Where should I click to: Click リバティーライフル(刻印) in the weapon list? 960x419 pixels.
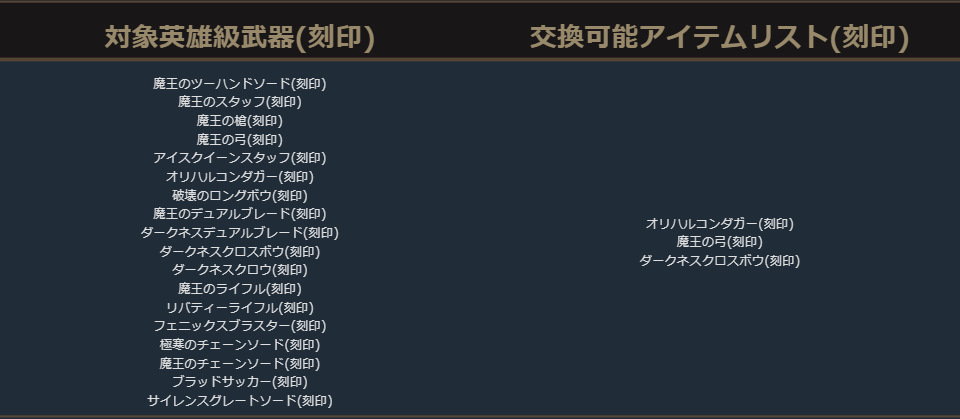[240, 307]
